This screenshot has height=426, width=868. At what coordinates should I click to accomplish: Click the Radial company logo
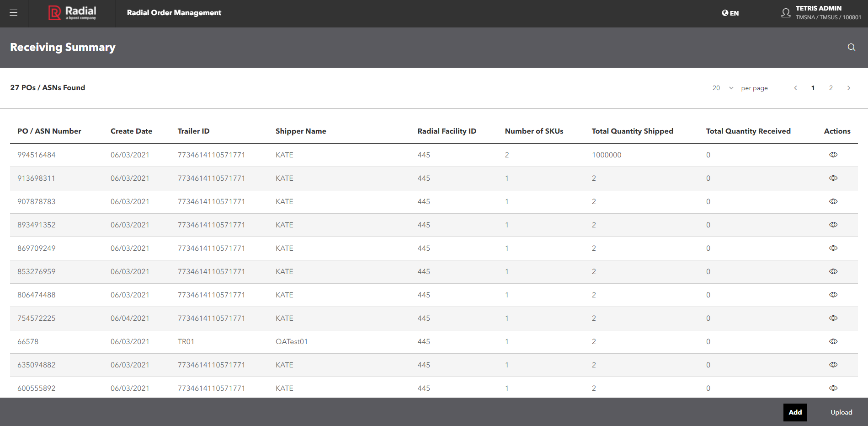(71, 13)
